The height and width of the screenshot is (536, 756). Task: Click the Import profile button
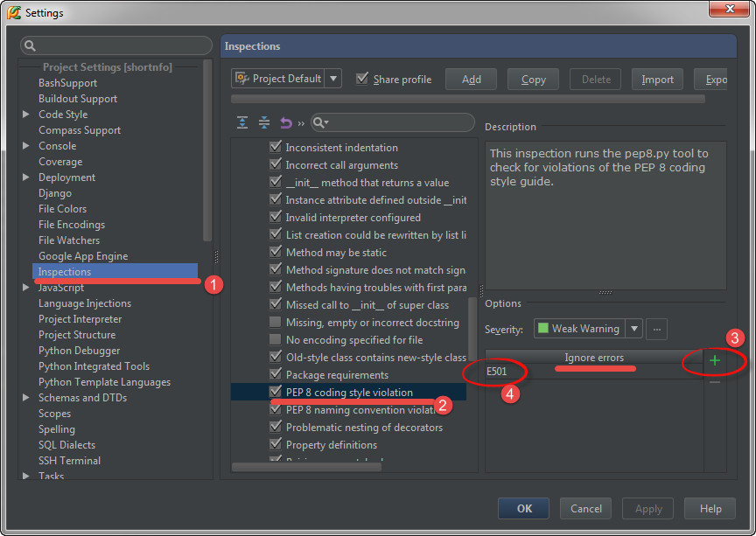[x=657, y=80]
